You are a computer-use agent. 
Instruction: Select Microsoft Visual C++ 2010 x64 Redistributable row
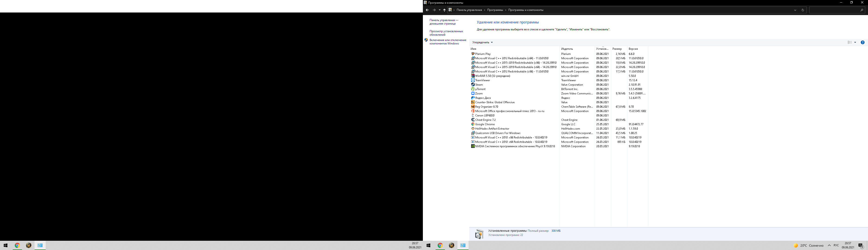[x=559, y=142]
